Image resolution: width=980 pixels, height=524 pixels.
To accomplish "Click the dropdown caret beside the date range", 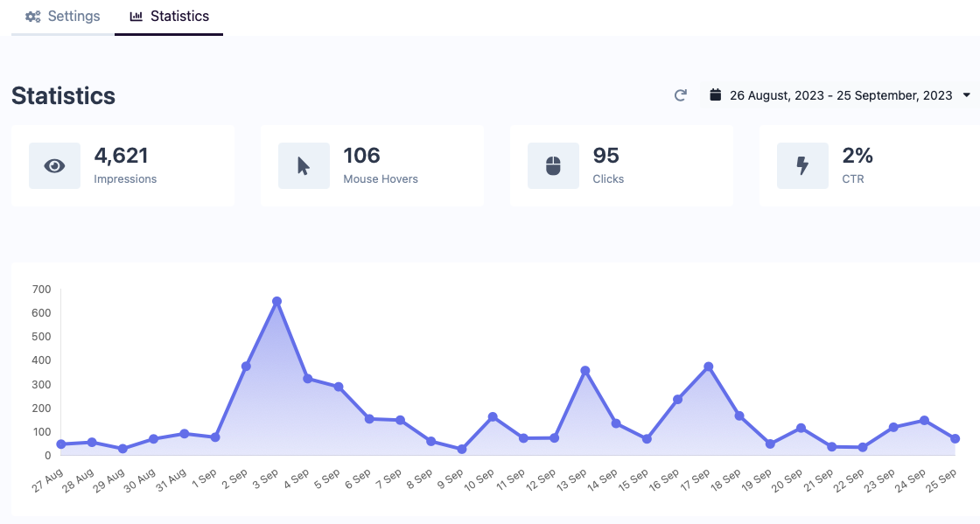I will point(966,95).
